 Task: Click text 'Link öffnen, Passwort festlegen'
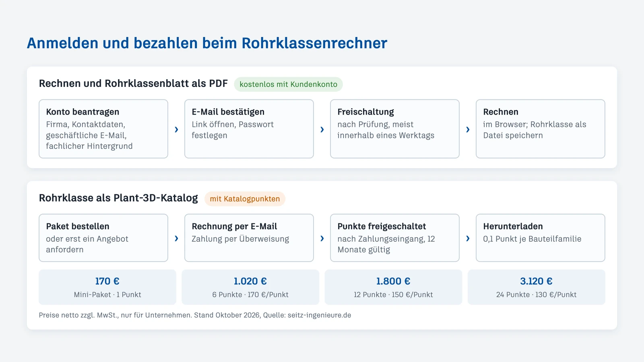tap(233, 130)
